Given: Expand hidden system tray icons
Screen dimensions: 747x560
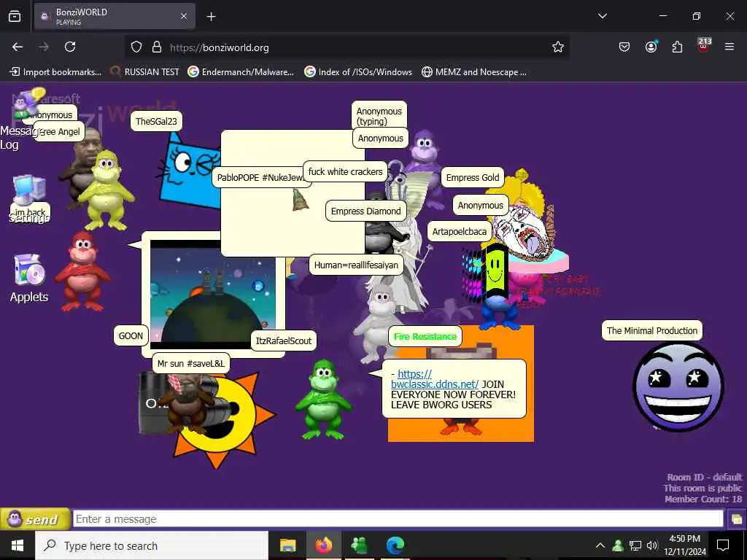Looking at the screenshot, I should click(x=600, y=545).
